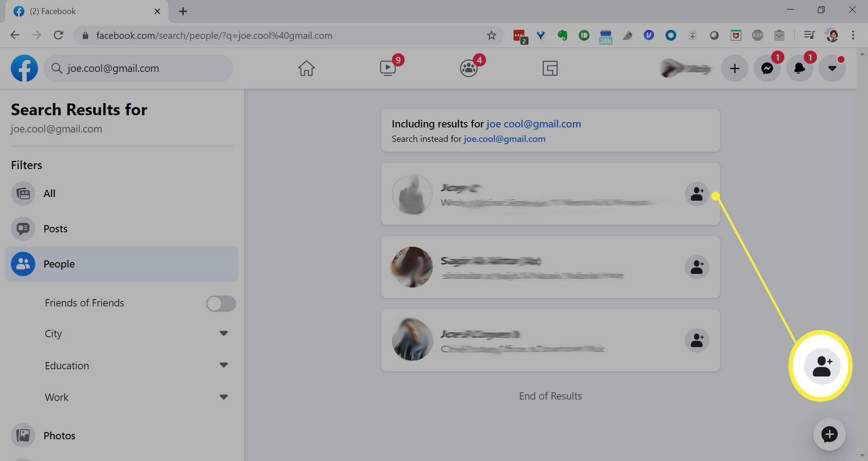This screenshot has height=461, width=868.
Task: Go to Facebook Home via house icon
Action: coord(306,68)
